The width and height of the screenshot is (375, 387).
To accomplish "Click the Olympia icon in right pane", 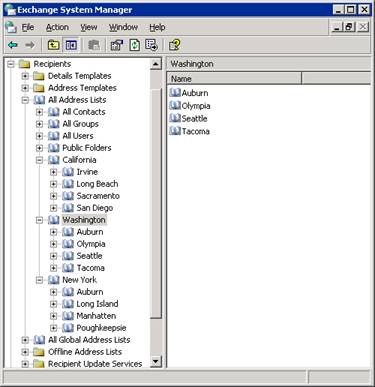I will 175,105.
